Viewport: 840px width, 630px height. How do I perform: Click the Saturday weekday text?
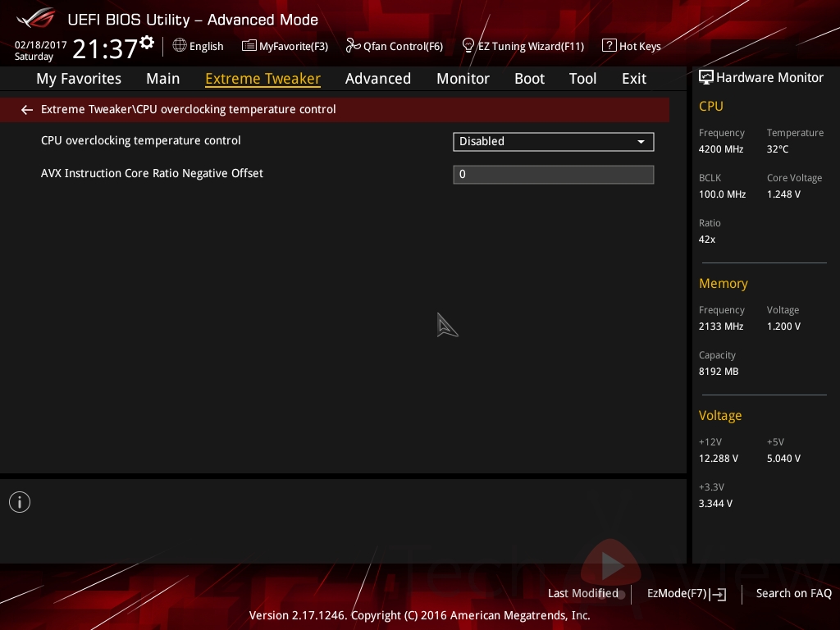(x=34, y=57)
